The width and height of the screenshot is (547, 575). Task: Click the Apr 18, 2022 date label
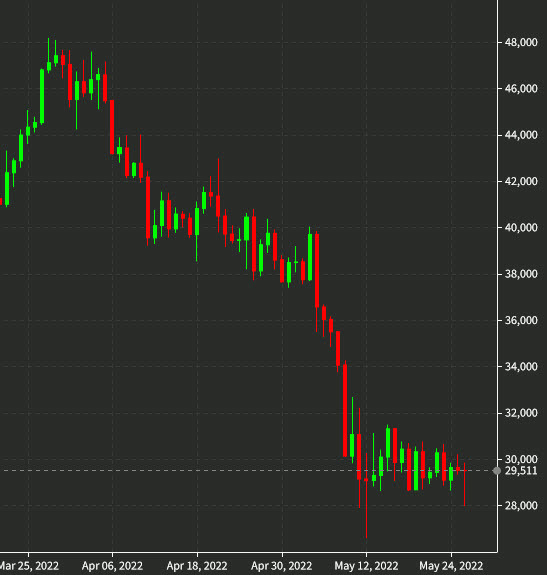click(197, 566)
